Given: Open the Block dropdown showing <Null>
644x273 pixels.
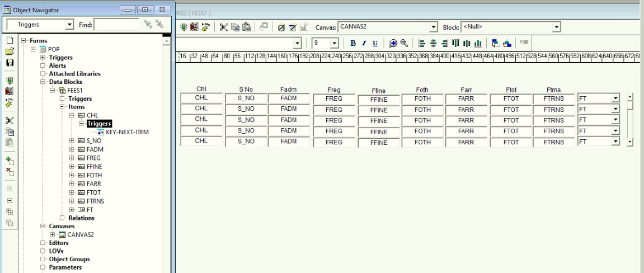Looking at the screenshot, I should 557,27.
